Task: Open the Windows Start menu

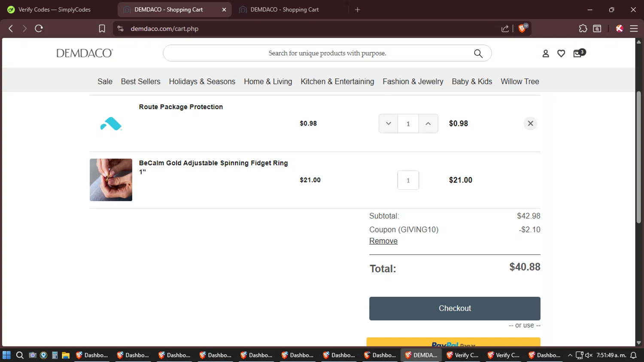Action: pos(6,355)
